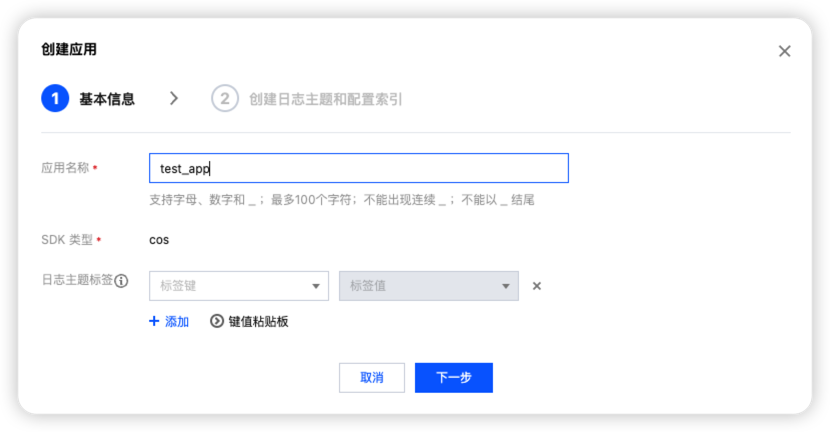Click the 添加 link to add a tag
The image size is (830, 432).
177,321
